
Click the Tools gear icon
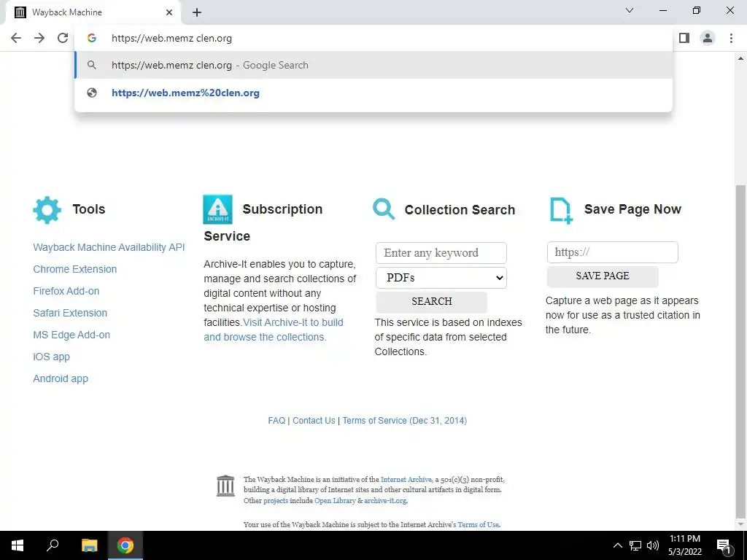point(47,210)
